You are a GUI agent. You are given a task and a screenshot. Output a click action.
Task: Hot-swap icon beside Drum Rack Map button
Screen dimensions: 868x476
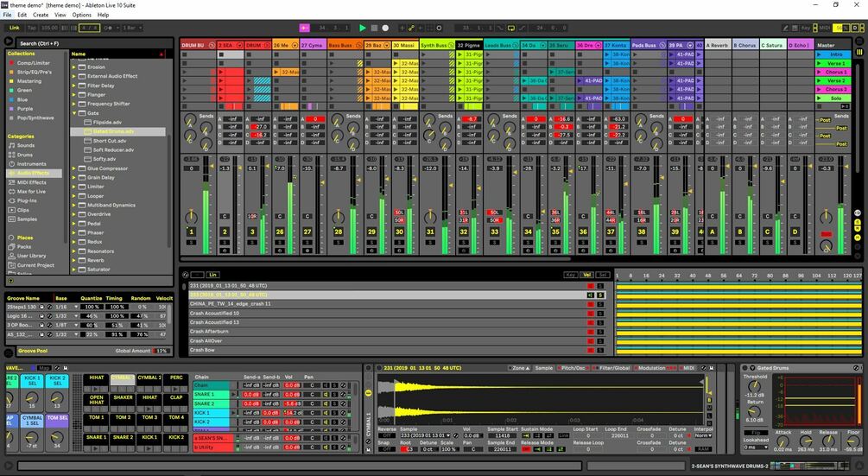click(x=57, y=367)
